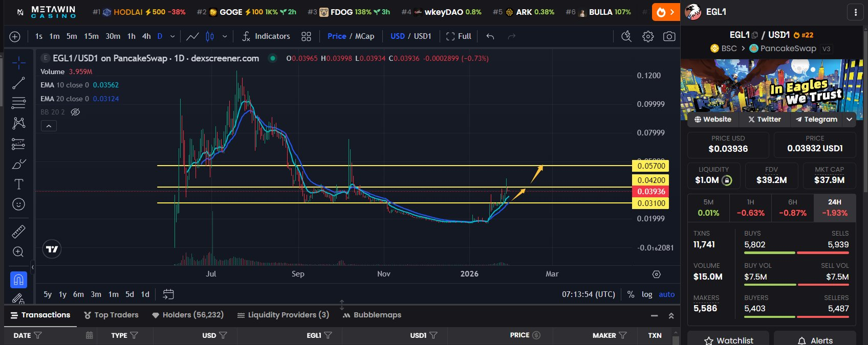Viewport: 868px width, 345px height.
Task: Expand the timeframe dropdown next to D
Action: (172, 36)
